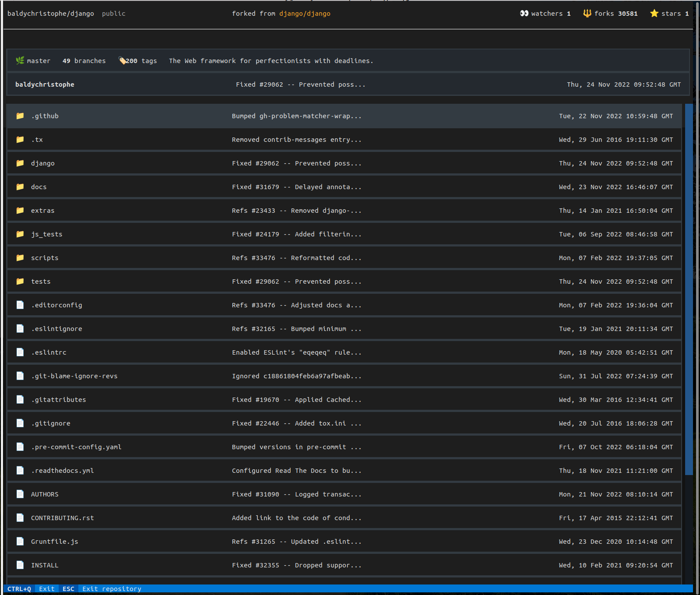Click the .git-blame-ignore-revs file icon
The image size is (700, 595).
tap(20, 376)
